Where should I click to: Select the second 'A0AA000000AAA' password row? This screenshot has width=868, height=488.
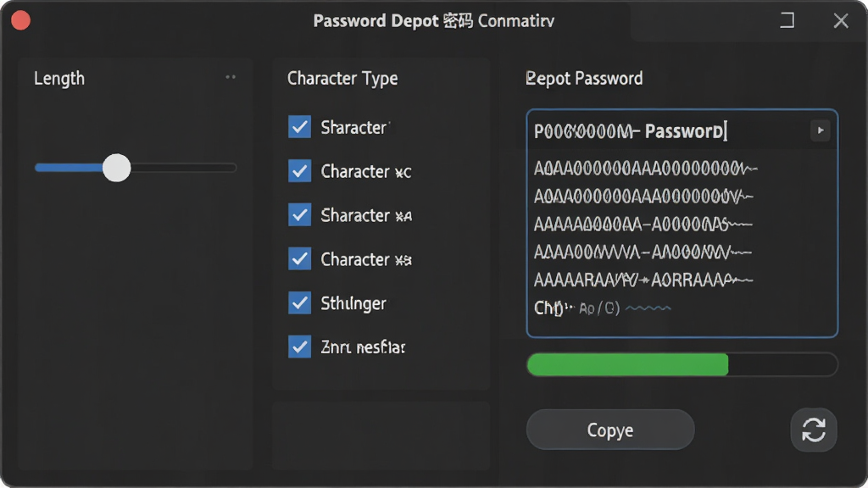tap(643, 197)
